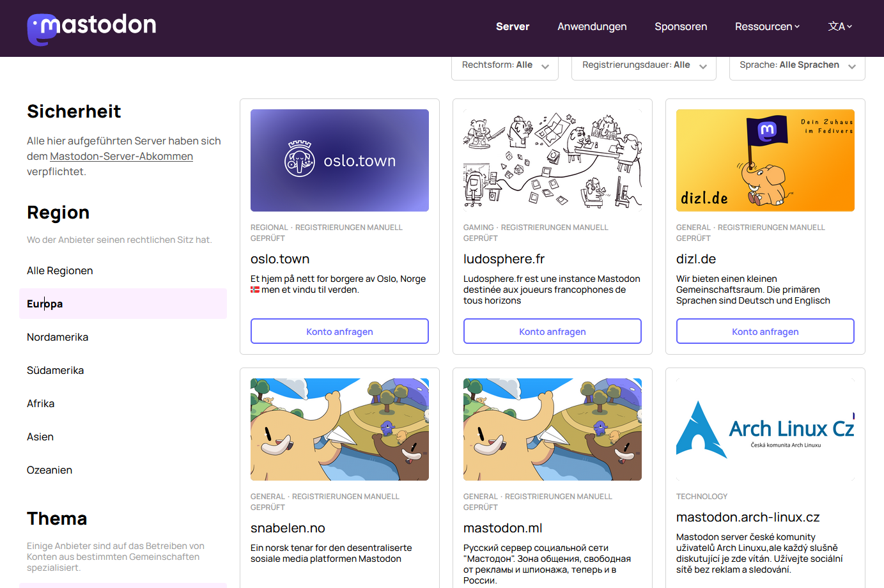
Task: Click the Mastodon logo in header
Action: click(x=92, y=28)
